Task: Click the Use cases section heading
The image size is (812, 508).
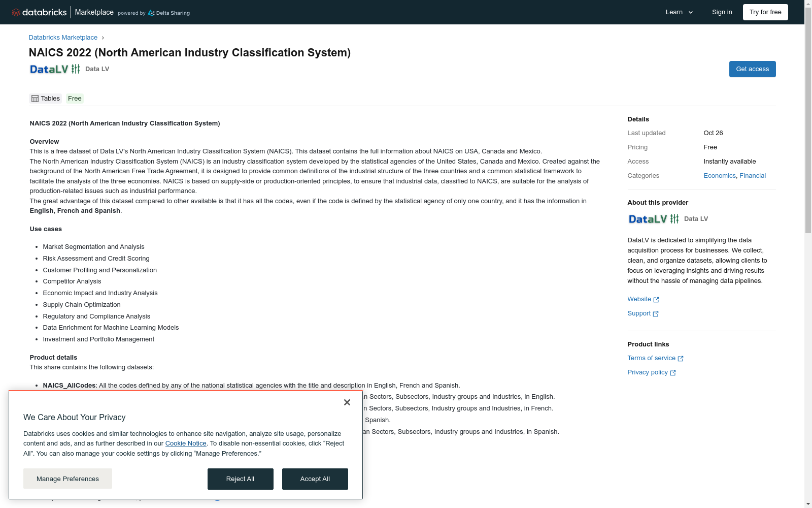Action: pos(46,229)
